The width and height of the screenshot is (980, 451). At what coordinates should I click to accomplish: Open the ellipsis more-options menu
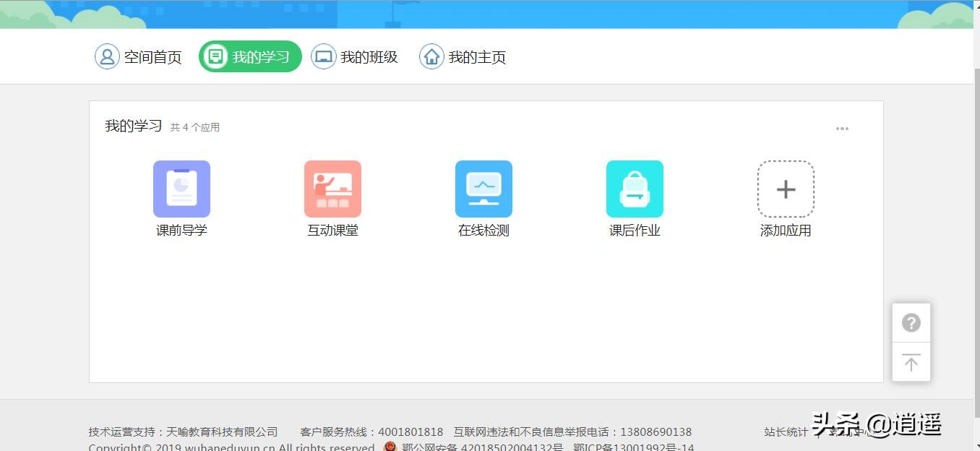pyautogui.click(x=841, y=128)
